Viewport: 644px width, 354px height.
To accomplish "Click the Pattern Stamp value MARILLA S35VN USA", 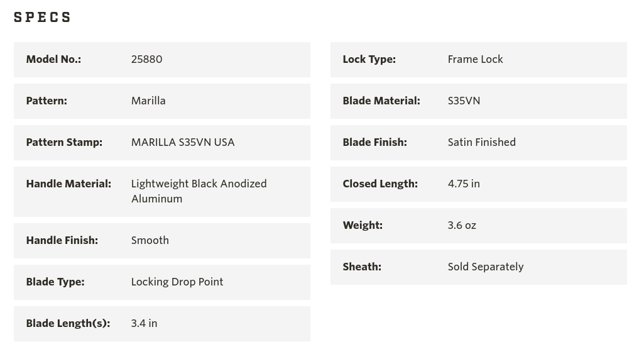I will click(x=183, y=142).
